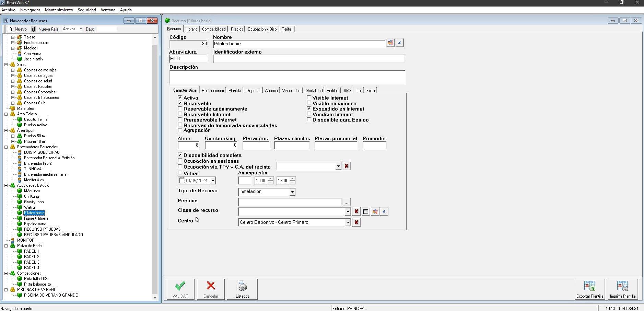This screenshot has height=311, width=644.
Task: Click the pencil edit icon in Clase de recurso row
Action: (384, 211)
